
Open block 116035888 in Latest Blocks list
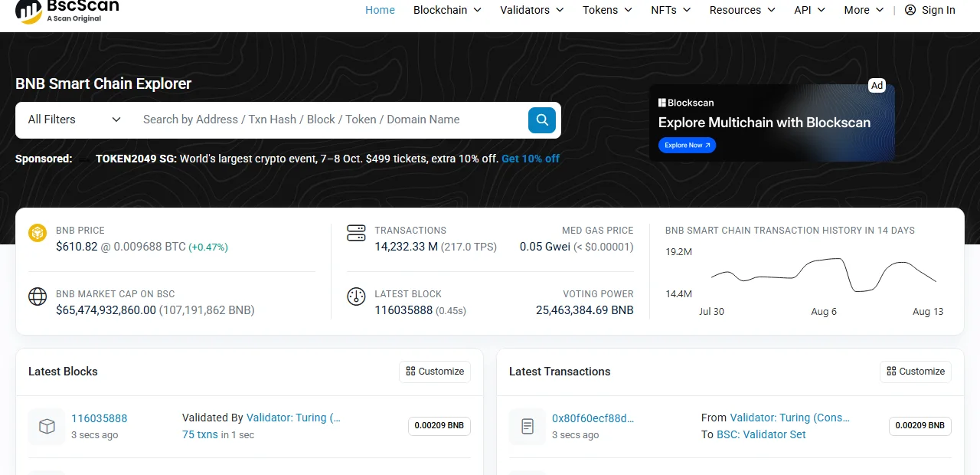click(100, 418)
